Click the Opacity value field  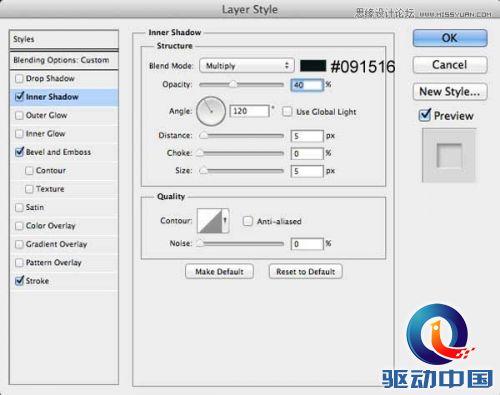point(307,85)
